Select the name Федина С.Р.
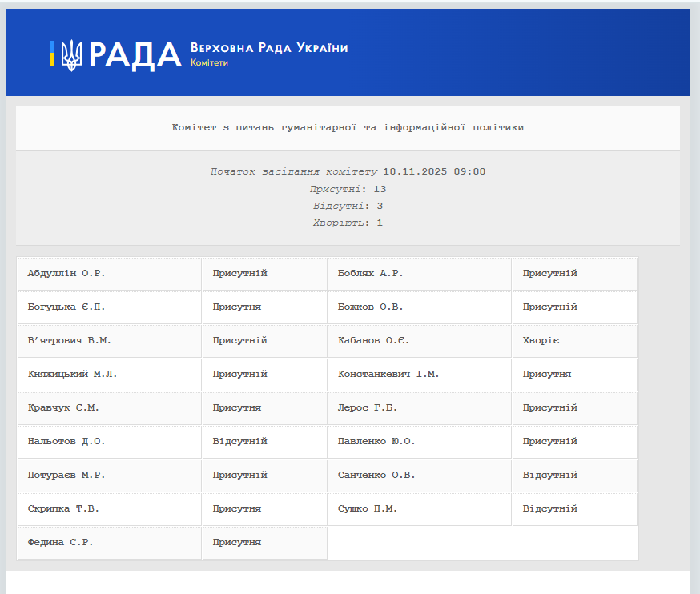This screenshot has width=700, height=594. tap(60, 542)
